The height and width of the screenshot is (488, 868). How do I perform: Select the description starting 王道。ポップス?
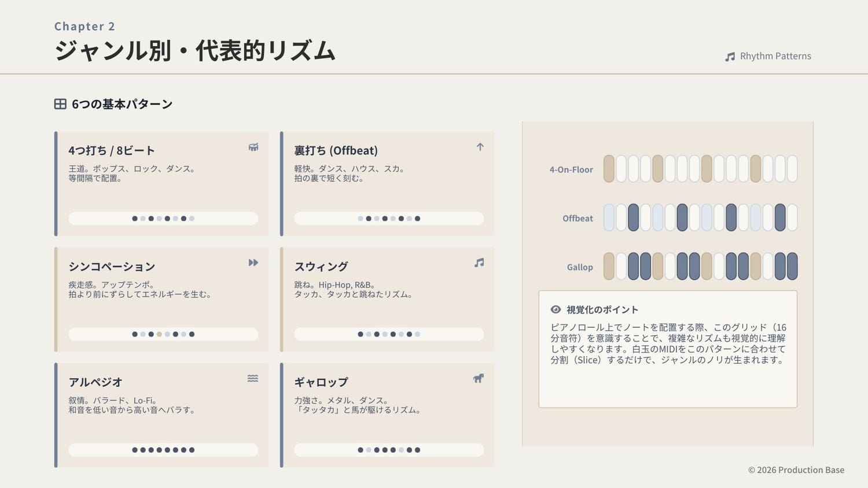[132, 173]
